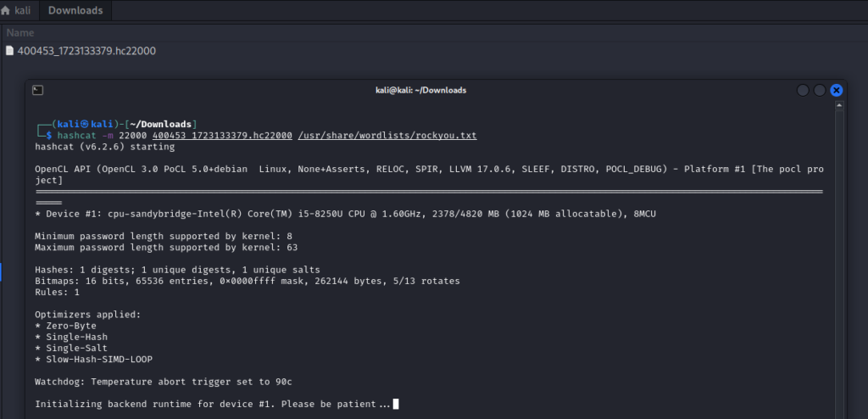868x419 pixels.
Task: Maximize the kali@kali terminal window
Action: click(820, 90)
